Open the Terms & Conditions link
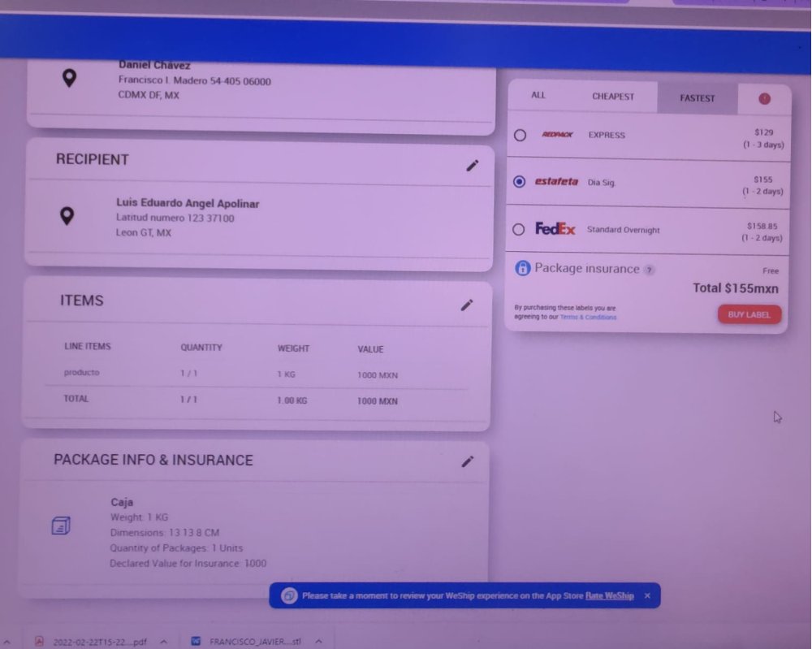The width and height of the screenshot is (812, 649). coord(588,317)
